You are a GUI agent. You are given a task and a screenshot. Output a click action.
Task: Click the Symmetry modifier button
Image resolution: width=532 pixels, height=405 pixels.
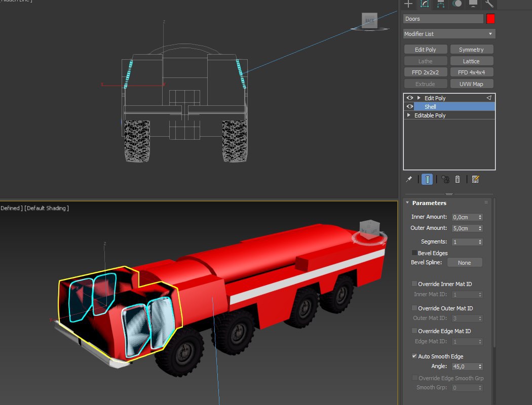pos(472,50)
